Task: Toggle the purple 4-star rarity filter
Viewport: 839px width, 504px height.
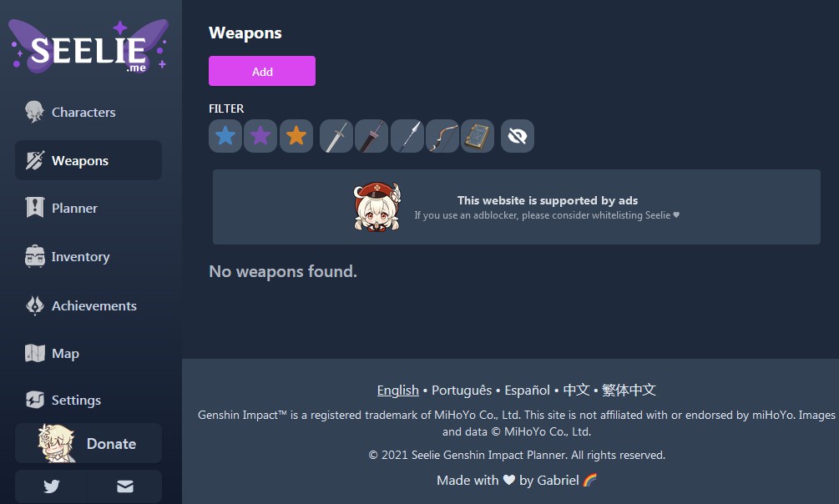Action: click(x=260, y=136)
